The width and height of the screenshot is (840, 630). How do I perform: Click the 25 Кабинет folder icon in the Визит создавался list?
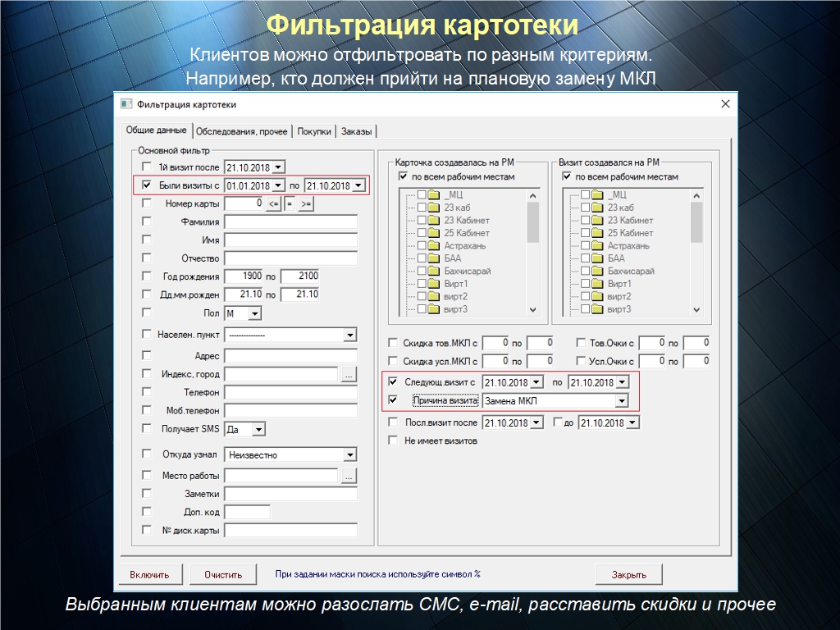click(598, 234)
